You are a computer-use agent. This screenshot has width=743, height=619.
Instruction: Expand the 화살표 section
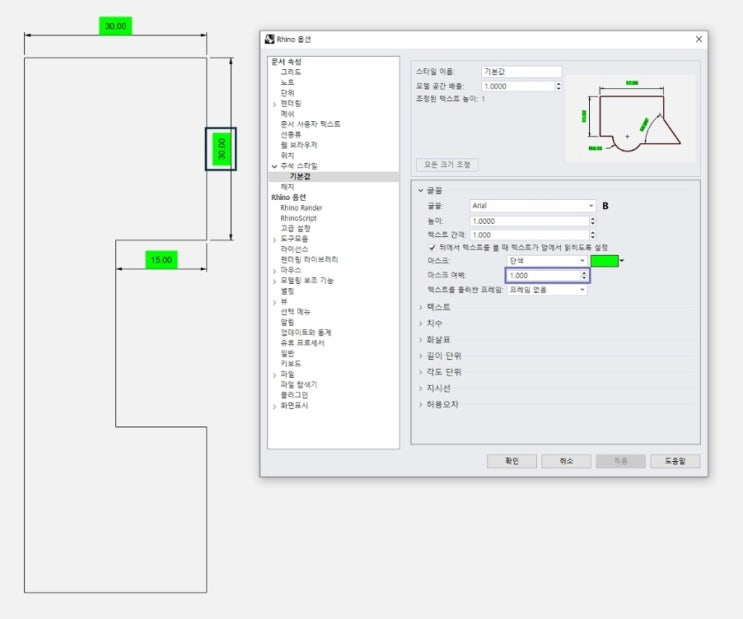[420, 340]
